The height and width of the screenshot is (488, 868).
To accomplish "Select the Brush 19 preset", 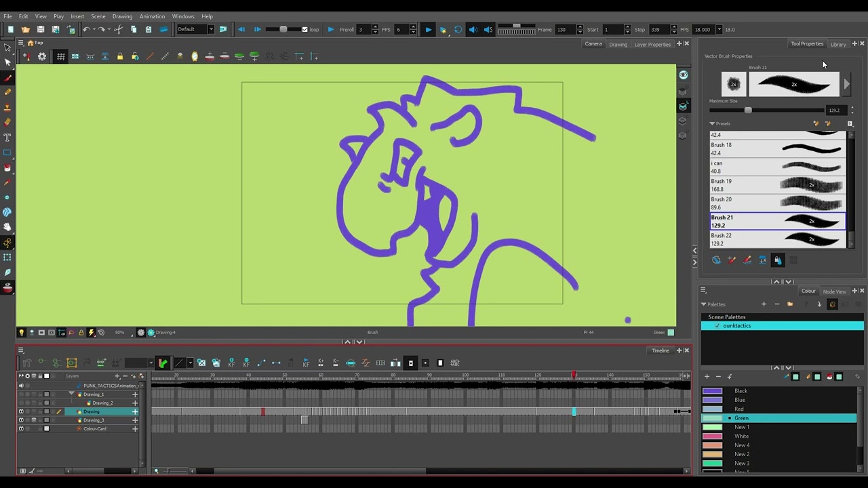I will (x=778, y=185).
